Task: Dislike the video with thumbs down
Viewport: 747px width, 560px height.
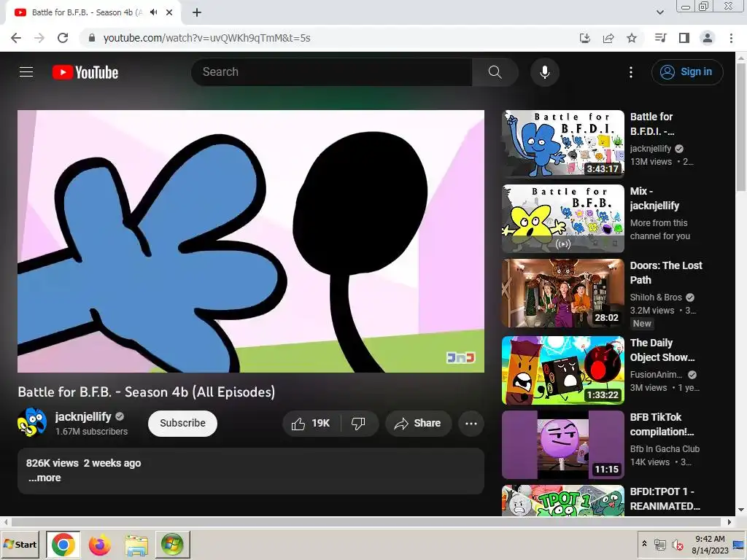Action: click(x=359, y=424)
